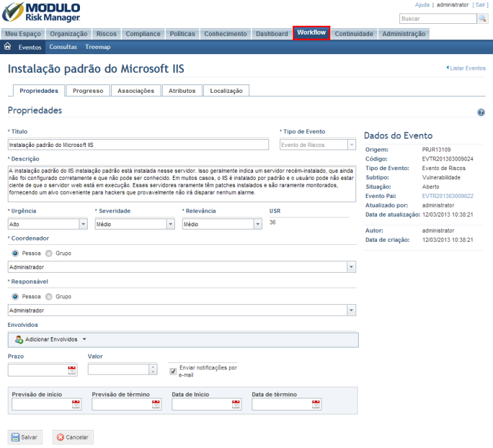Open the Dashboard menu tab
Viewport: 493px width, 448px height.
pos(272,34)
